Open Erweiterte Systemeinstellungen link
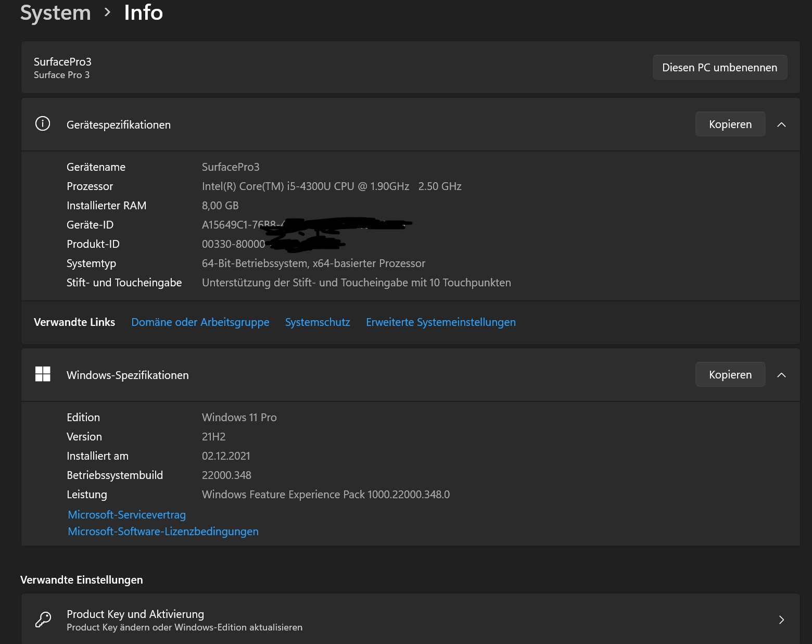The height and width of the screenshot is (644, 812). (x=441, y=322)
